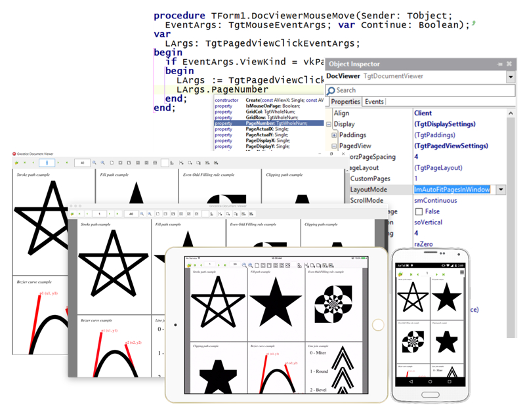This screenshot has height=420, width=525.
Task: Go to first page in Windows viewer
Action: [x=24, y=163]
